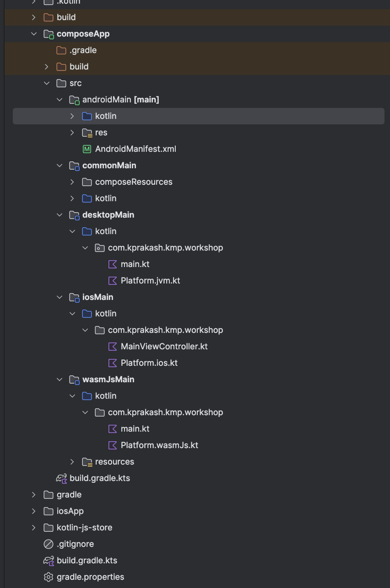Click the Kotlin file icon beside Platform.wasmJs.kt
The width and height of the screenshot is (390, 588).
(112, 445)
